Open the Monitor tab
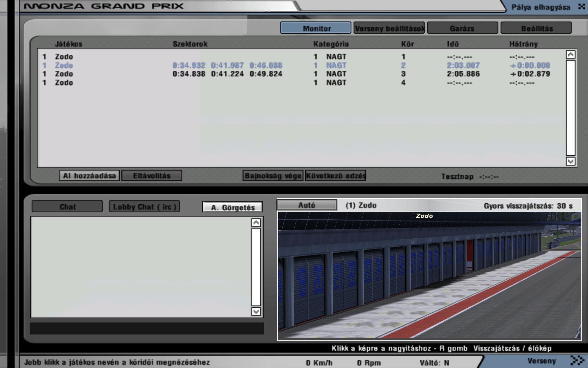The image size is (588, 368). tap(316, 28)
